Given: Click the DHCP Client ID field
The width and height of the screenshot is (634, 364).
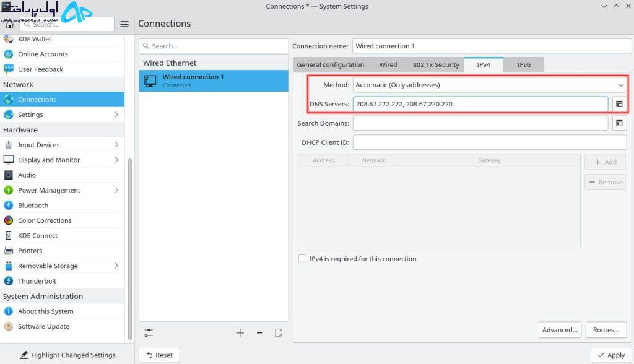Looking at the screenshot, I should [x=490, y=142].
